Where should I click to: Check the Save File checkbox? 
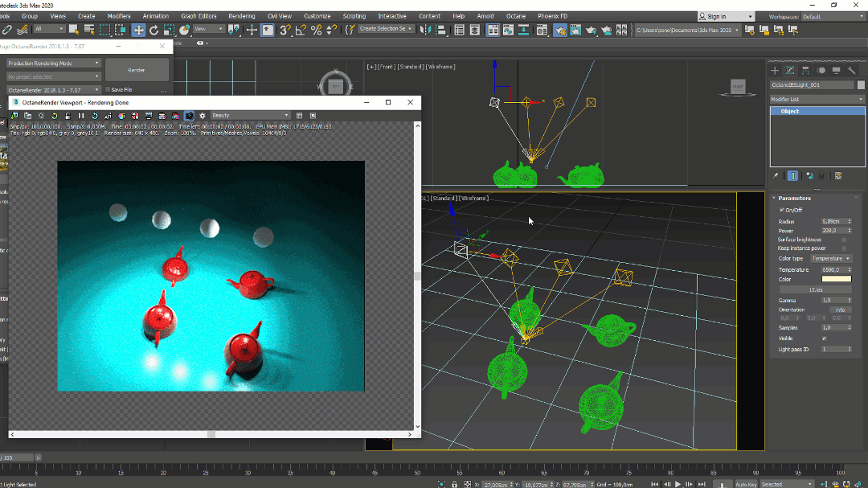[108, 90]
